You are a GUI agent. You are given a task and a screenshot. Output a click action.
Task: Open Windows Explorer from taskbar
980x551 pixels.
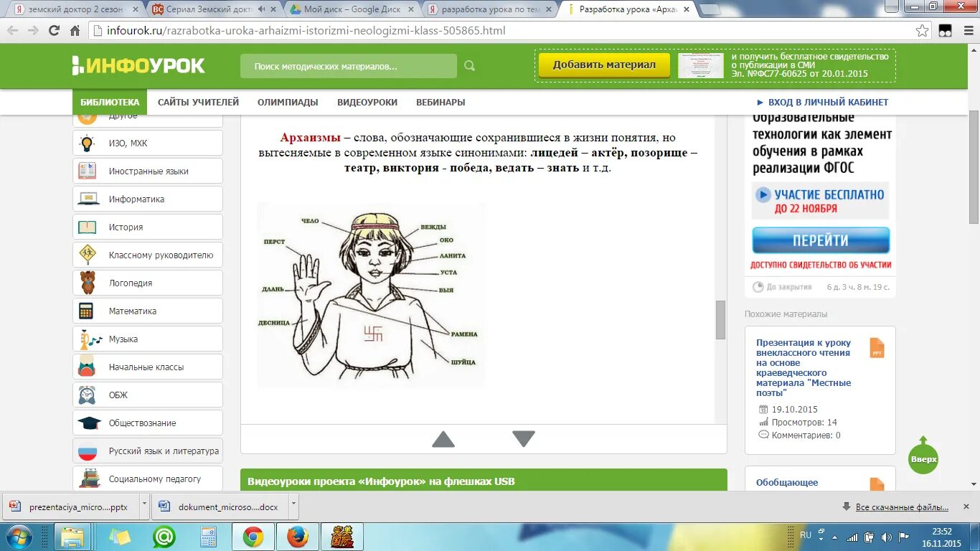pos(72,537)
